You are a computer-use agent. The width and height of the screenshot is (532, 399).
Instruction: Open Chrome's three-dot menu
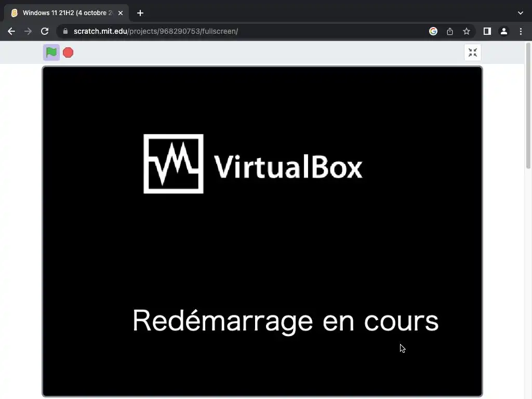pos(521,31)
